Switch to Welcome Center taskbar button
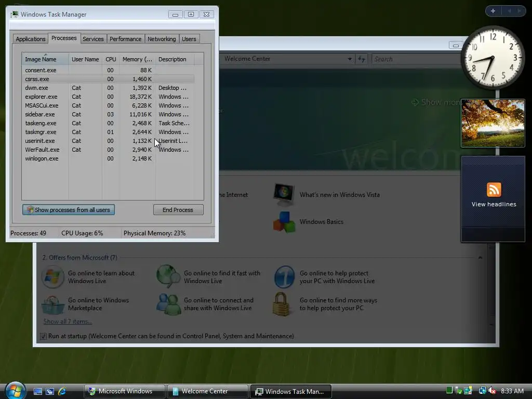The height and width of the screenshot is (399, 532). pyautogui.click(x=208, y=391)
